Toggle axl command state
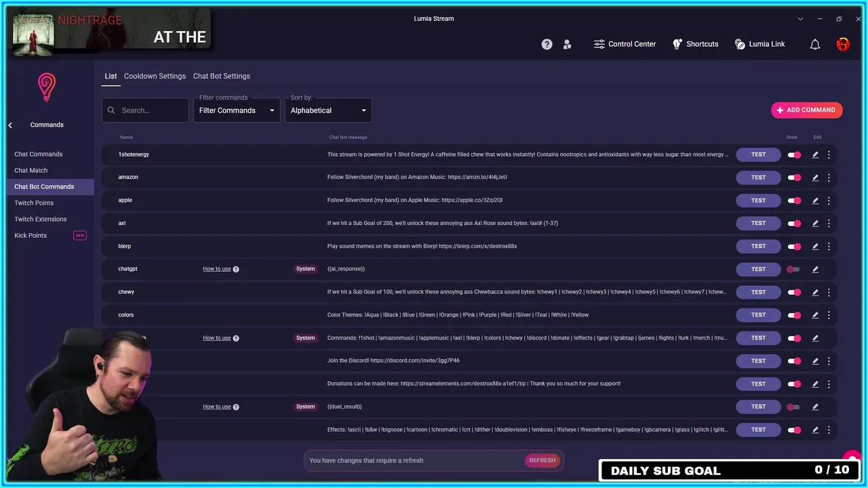Image resolution: width=868 pixels, height=488 pixels. 794,223
